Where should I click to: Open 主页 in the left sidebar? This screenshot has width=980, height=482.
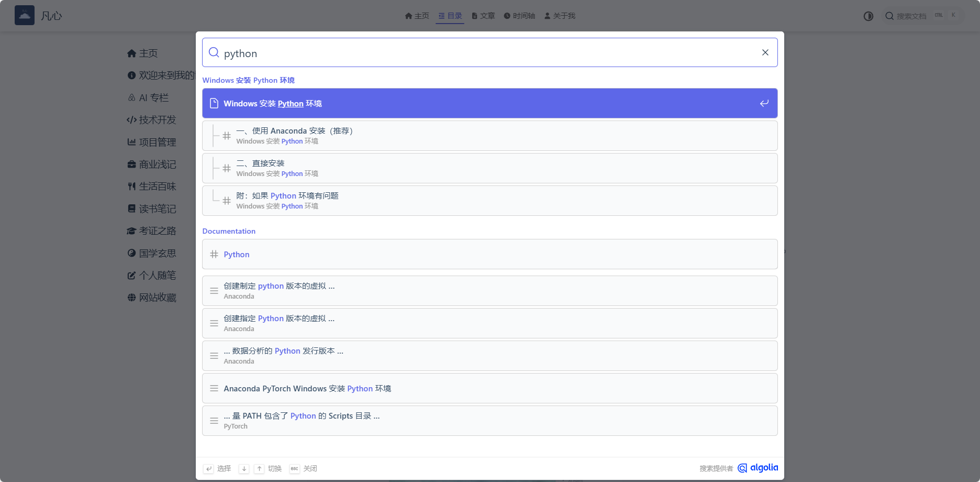(x=142, y=53)
